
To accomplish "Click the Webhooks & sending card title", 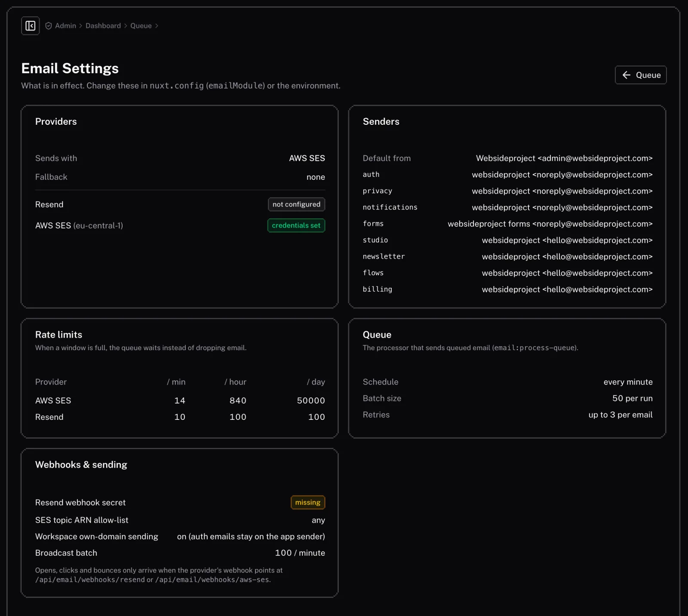I will click(x=81, y=465).
